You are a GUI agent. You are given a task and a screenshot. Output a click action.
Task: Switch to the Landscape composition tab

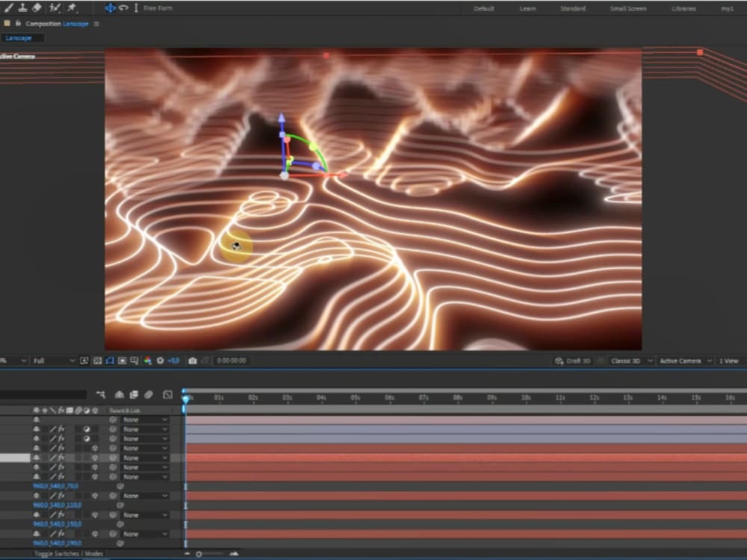19,37
